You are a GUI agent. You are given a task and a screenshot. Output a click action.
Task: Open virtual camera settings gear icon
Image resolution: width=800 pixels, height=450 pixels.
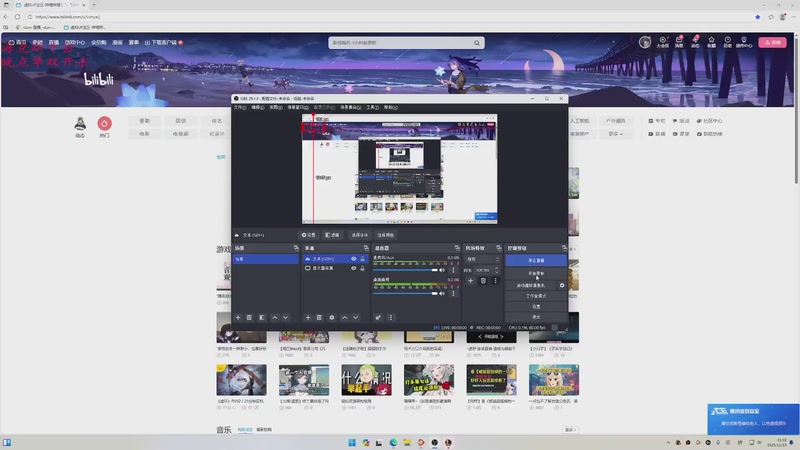[x=562, y=285]
